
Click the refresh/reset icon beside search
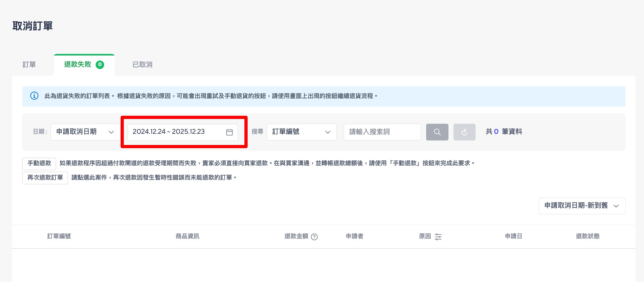[x=464, y=132]
